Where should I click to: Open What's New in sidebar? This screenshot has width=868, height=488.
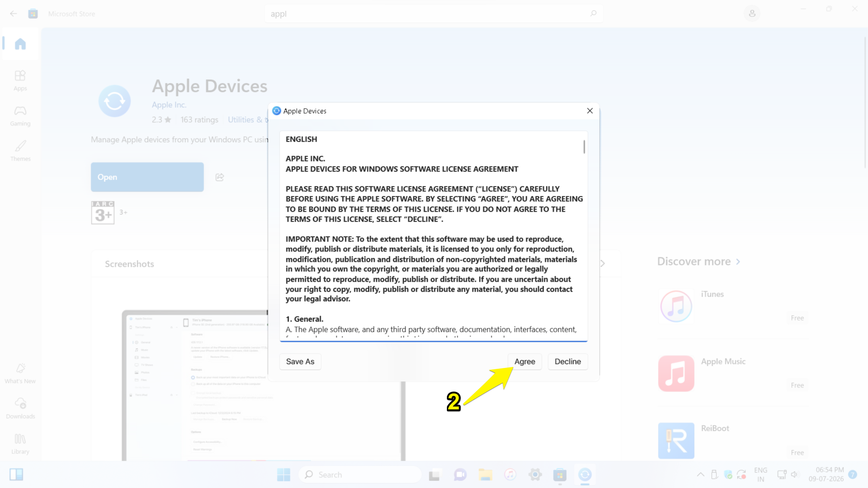pyautogui.click(x=20, y=373)
